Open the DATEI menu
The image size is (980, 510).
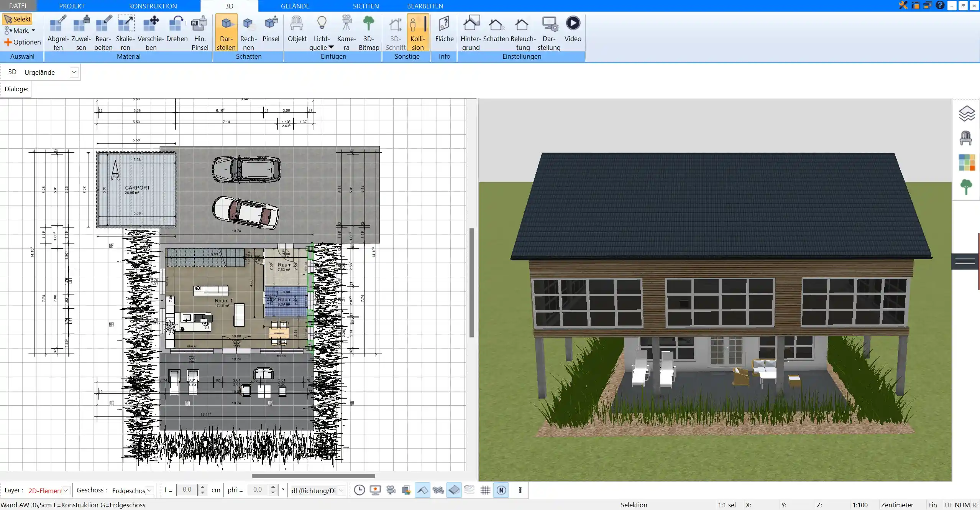click(x=18, y=6)
